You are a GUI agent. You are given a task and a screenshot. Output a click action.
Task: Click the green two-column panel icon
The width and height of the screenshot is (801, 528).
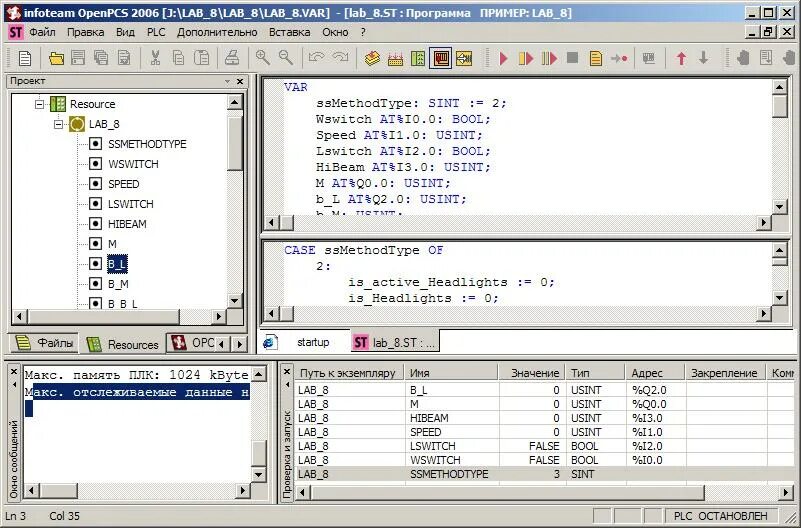pos(418,58)
